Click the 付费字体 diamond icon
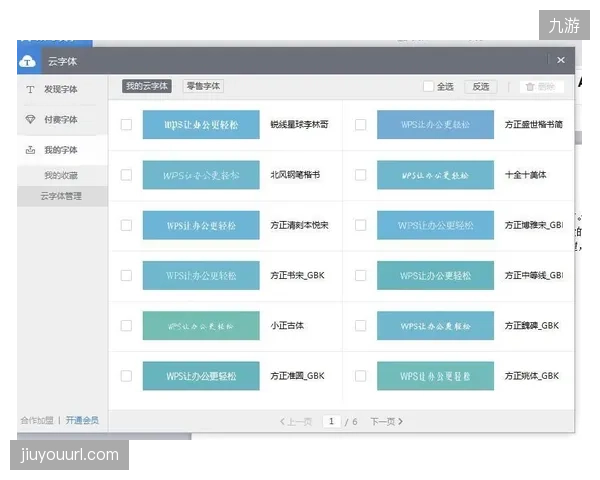This screenshot has height=480, width=600. click(30, 119)
